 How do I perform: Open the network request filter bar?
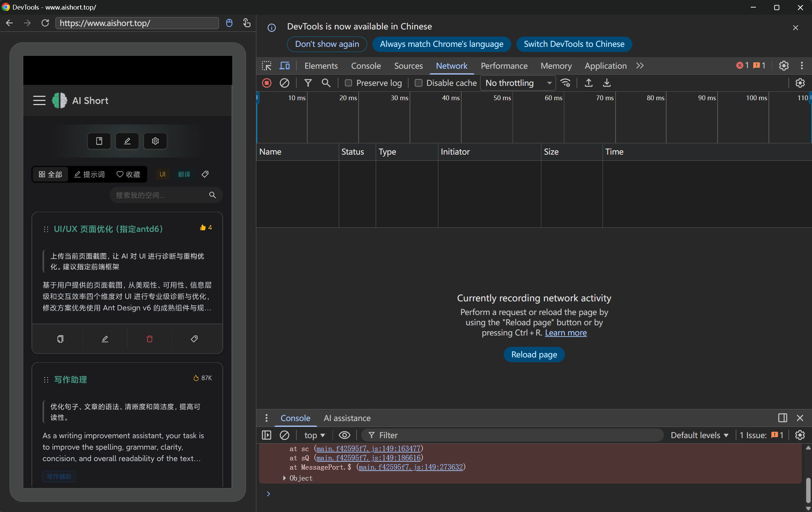(x=308, y=83)
